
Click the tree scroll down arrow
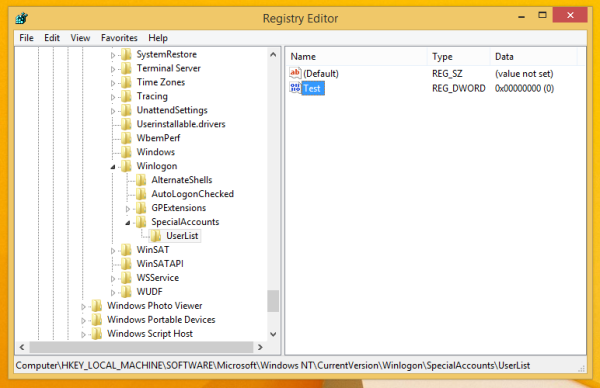tap(273, 334)
